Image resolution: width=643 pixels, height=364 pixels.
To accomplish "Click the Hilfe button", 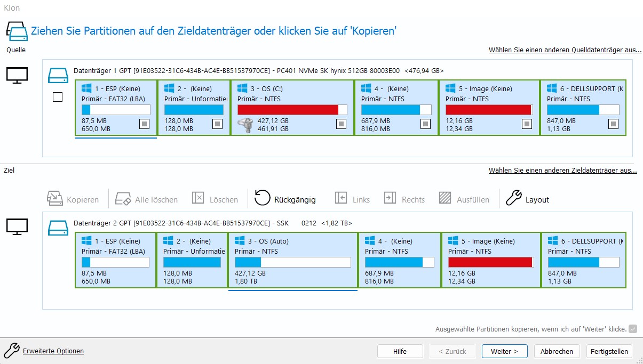I will point(400,351).
